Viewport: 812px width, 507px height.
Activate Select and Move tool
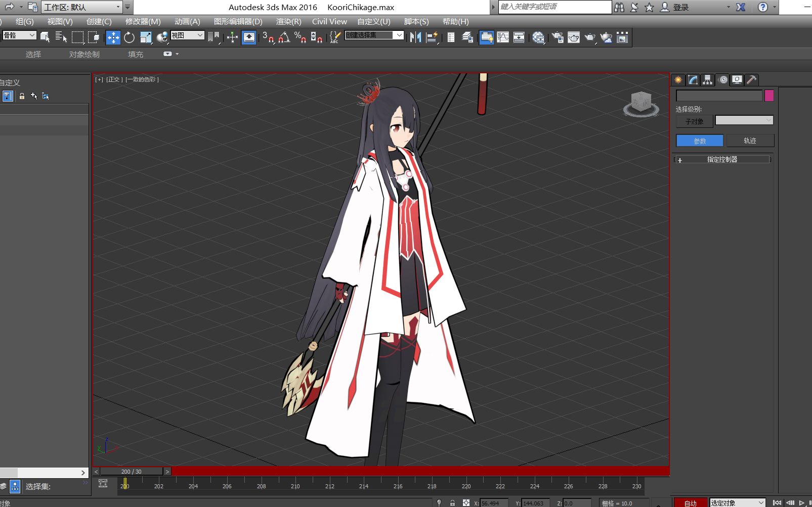tap(113, 37)
